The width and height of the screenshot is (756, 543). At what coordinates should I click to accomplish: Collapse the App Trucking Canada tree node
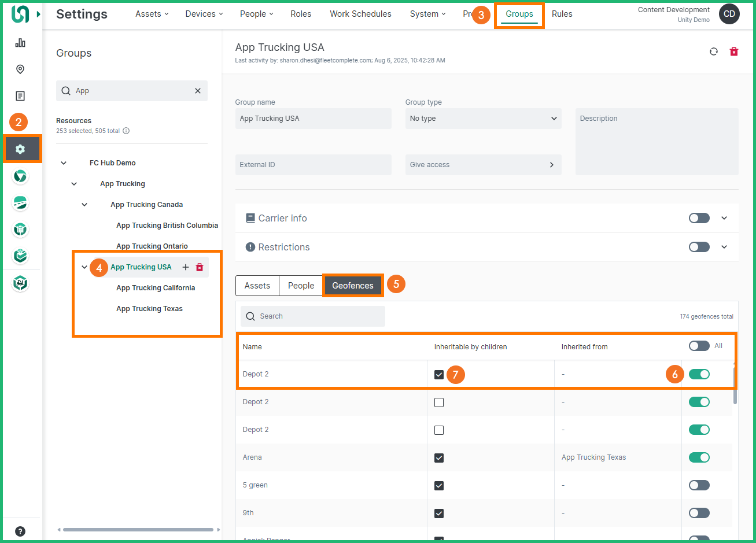(85, 205)
